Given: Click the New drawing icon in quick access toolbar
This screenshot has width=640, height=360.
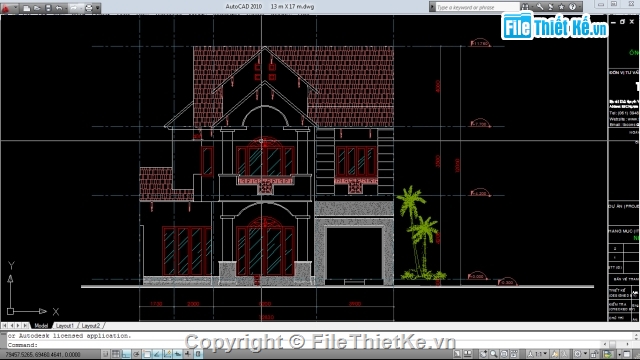Looking at the screenshot, I should [x=27, y=8].
